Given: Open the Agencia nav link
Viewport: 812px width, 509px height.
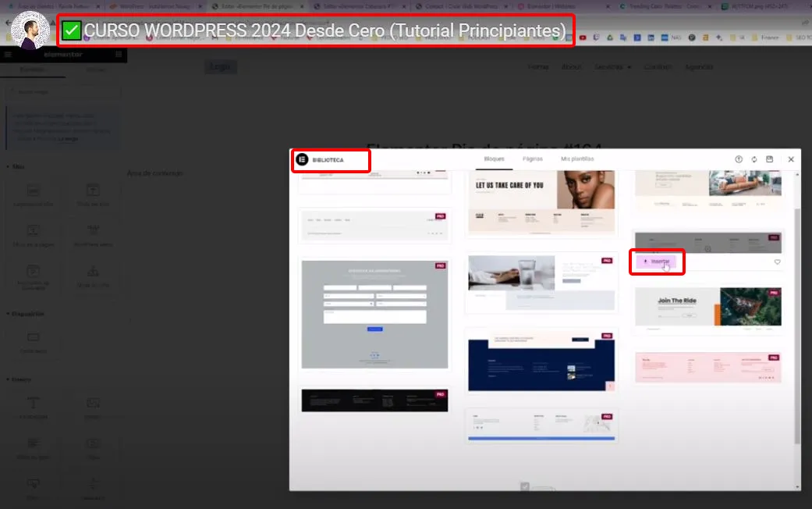Looking at the screenshot, I should [699, 67].
